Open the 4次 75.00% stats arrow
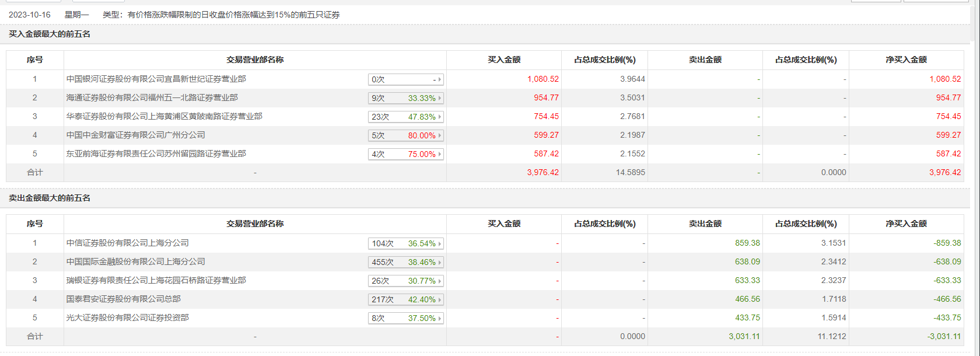Image resolution: width=980 pixels, height=356 pixels. 439,154
